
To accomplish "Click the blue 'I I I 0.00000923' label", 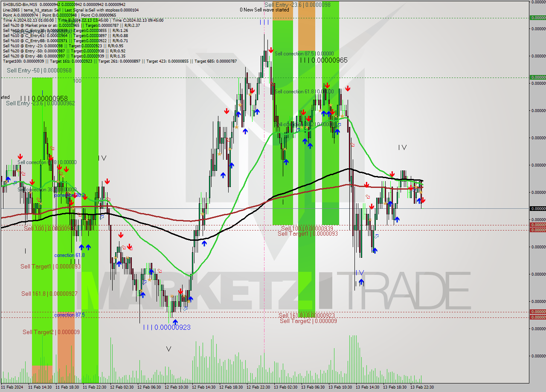I will click(x=167, y=327).
